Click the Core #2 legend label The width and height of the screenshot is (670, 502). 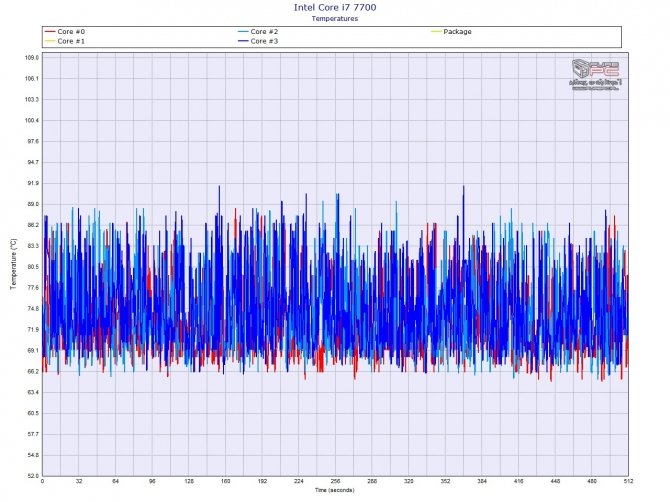[x=264, y=32]
